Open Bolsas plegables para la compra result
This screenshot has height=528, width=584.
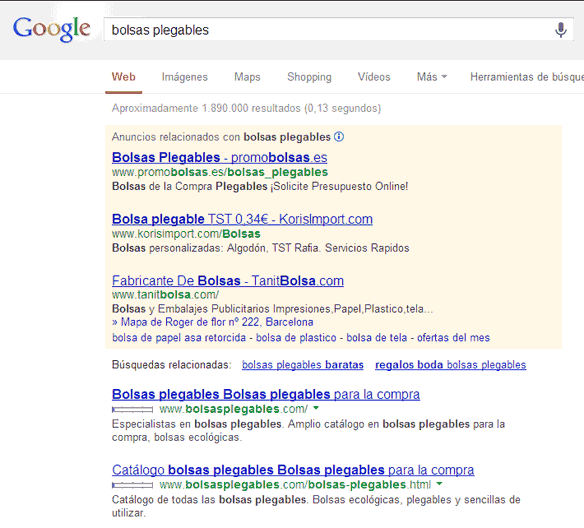tap(266, 394)
